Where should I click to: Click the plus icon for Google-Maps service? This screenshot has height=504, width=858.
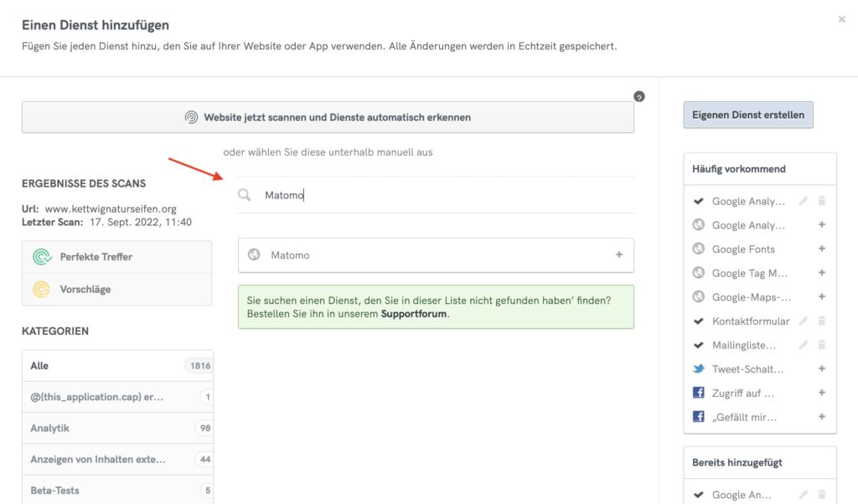pos(822,296)
